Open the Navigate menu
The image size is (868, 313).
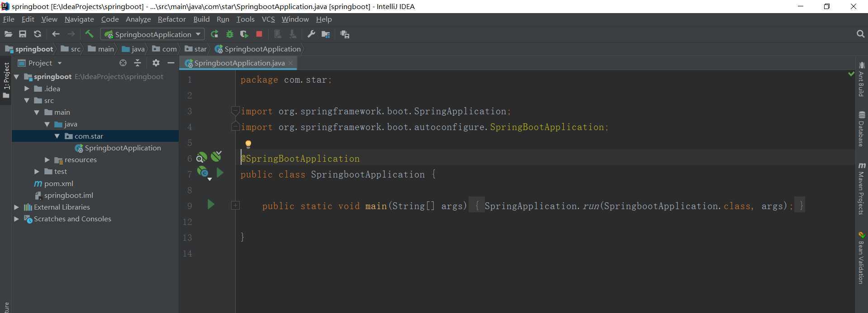click(79, 19)
